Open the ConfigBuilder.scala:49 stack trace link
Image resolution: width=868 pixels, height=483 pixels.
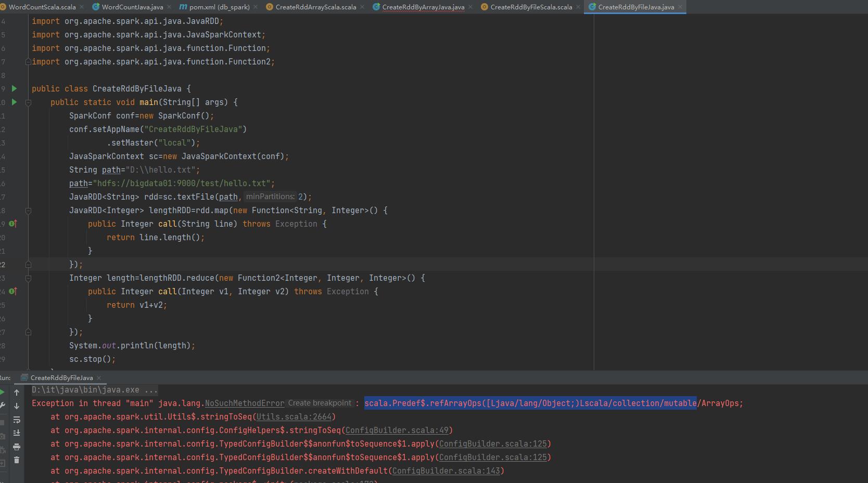397,430
